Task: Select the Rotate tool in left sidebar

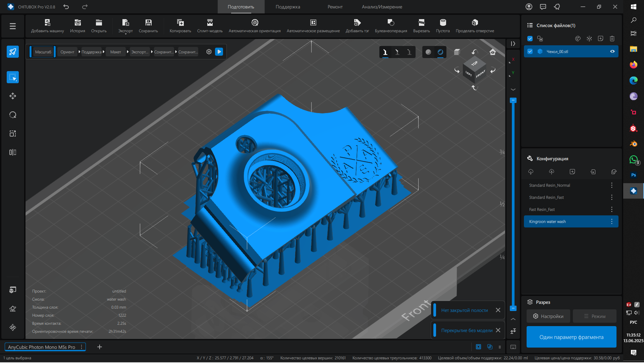Action: pyautogui.click(x=13, y=115)
